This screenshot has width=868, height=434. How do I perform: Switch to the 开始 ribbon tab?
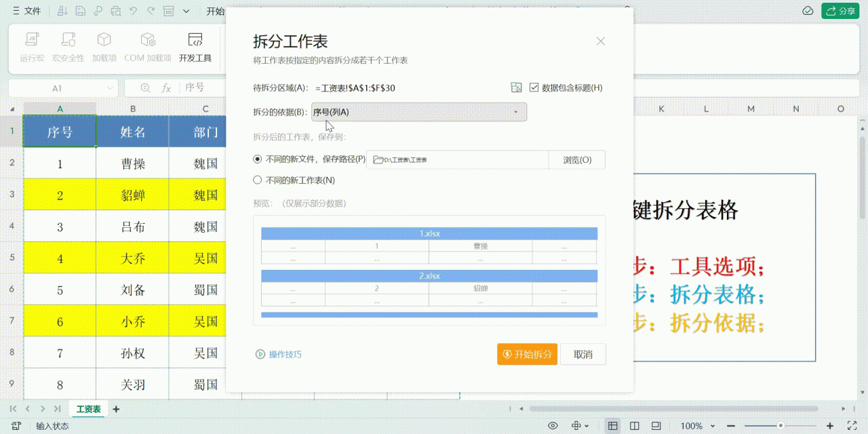pyautogui.click(x=215, y=11)
